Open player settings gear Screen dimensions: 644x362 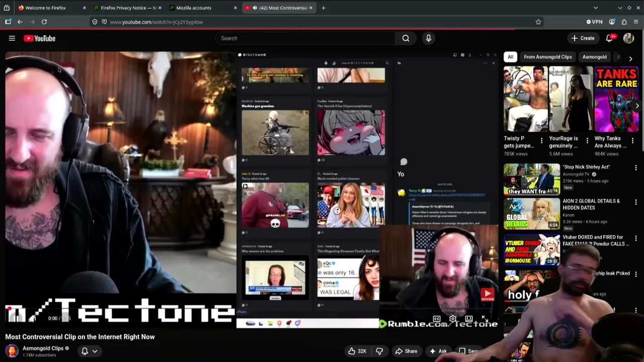tap(453, 319)
